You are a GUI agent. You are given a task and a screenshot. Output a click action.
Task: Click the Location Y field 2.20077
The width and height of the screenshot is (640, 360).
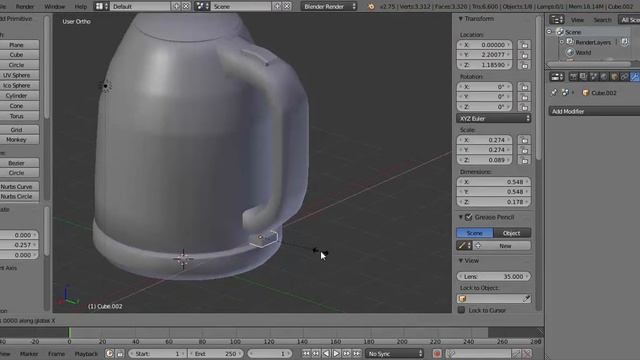click(484, 55)
